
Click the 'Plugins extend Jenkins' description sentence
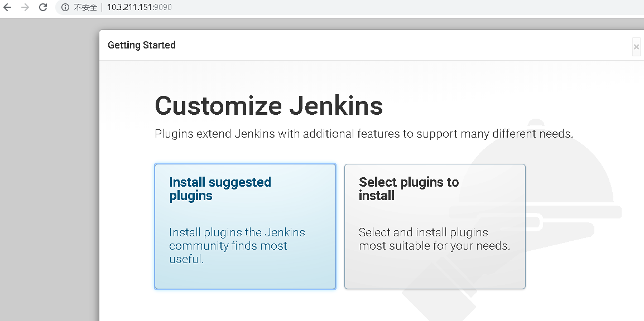364,134
